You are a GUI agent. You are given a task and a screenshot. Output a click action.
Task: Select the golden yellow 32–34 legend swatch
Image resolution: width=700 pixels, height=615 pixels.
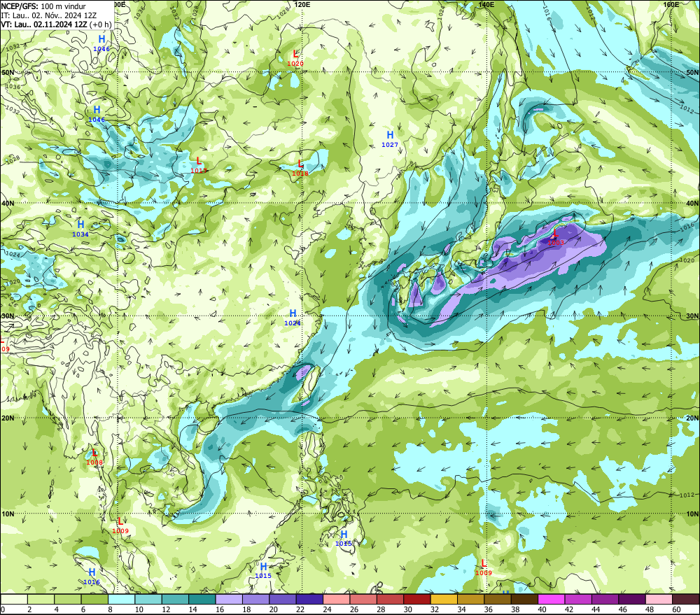444,599
